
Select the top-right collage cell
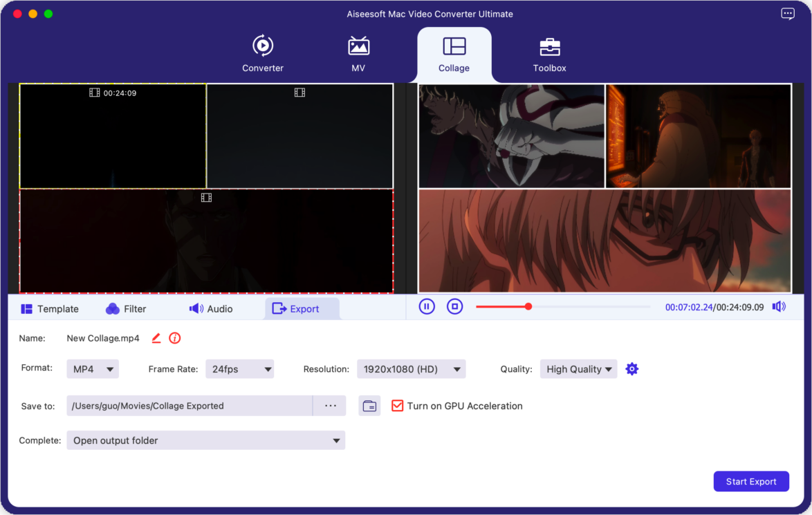pos(300,136)
